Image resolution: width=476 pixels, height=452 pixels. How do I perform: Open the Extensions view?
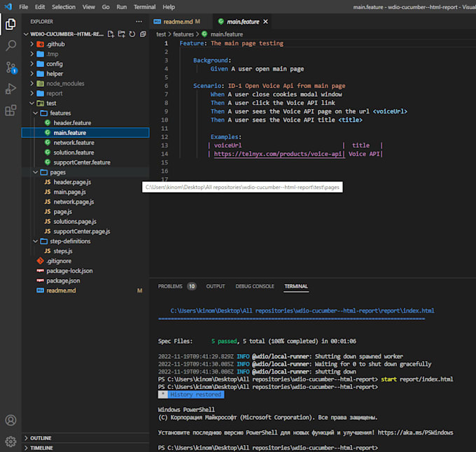point(10,111)
